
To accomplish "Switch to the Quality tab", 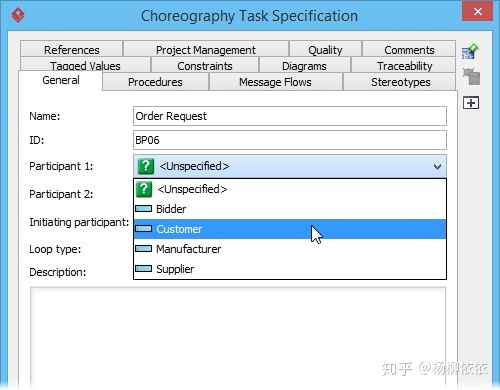I will tap(325, 49).
